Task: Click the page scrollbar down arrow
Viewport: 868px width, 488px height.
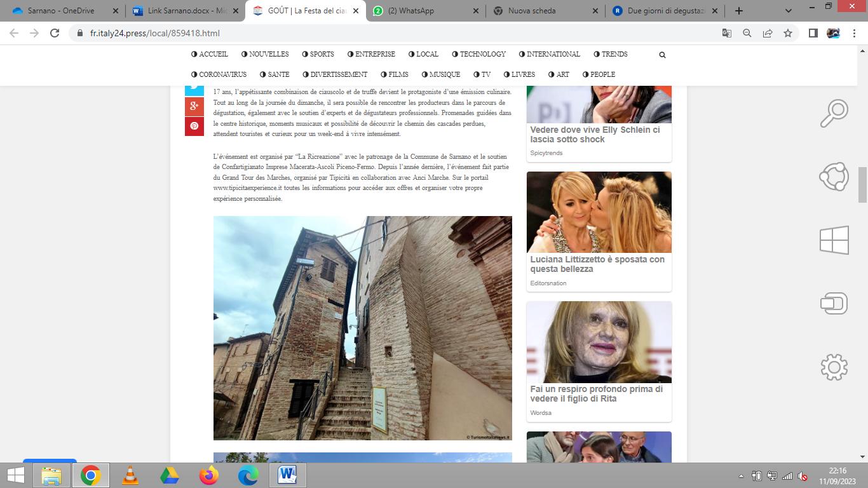Action: pyautogui.click(x=863, y=456)
